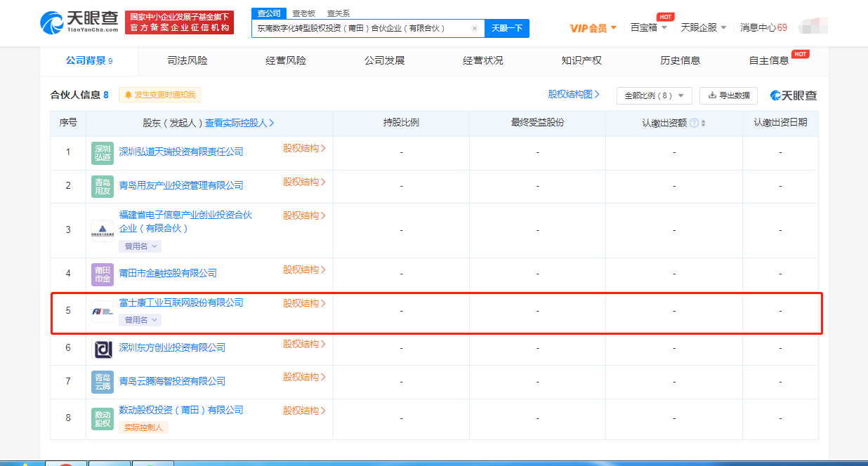Expand the 天眼企服 menu
Viewport: 868px width, 466px height.
point(704,27)
